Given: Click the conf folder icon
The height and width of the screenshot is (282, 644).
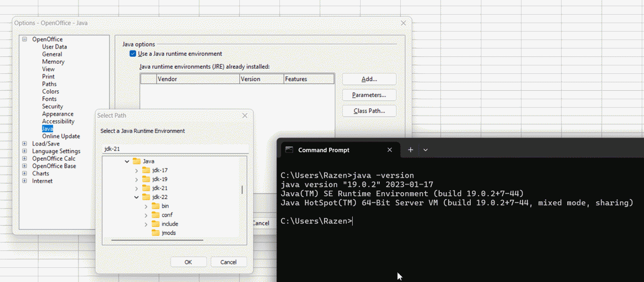Looking at the screenshot, I should pos(156,215).
